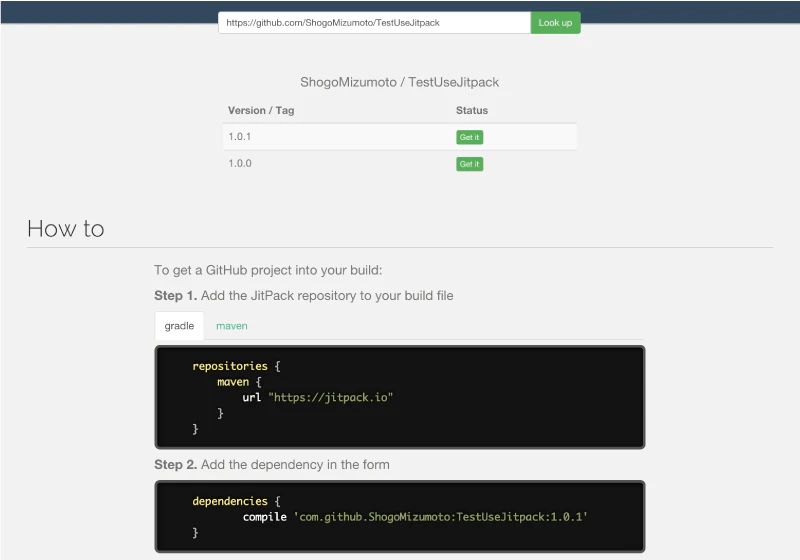Image resolution: width=800 pixels, height=560 pixels.
Task: Open the ShogoMizumoto / TestUseJitpack title
Action: (399, 82)
